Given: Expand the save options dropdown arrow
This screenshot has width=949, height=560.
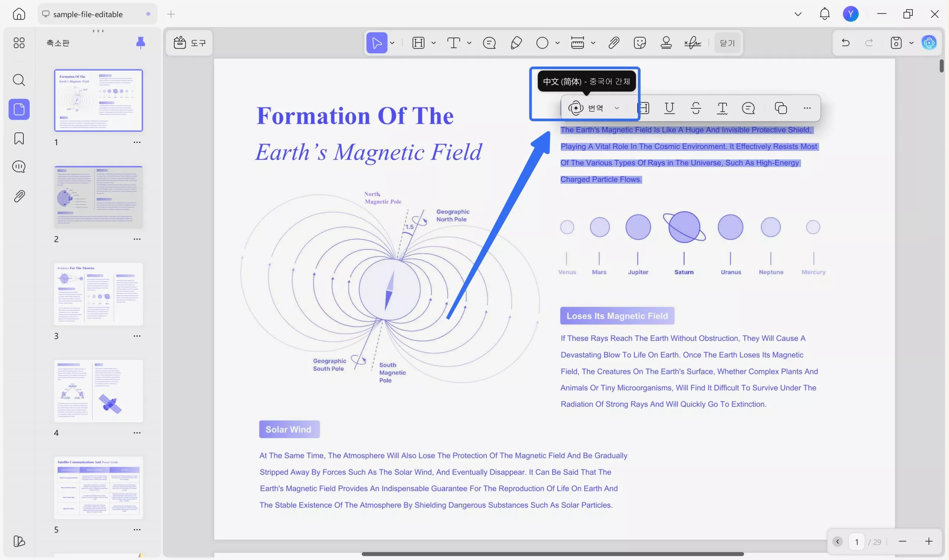Looking at the screenshot, I should [x=911, y=43].
